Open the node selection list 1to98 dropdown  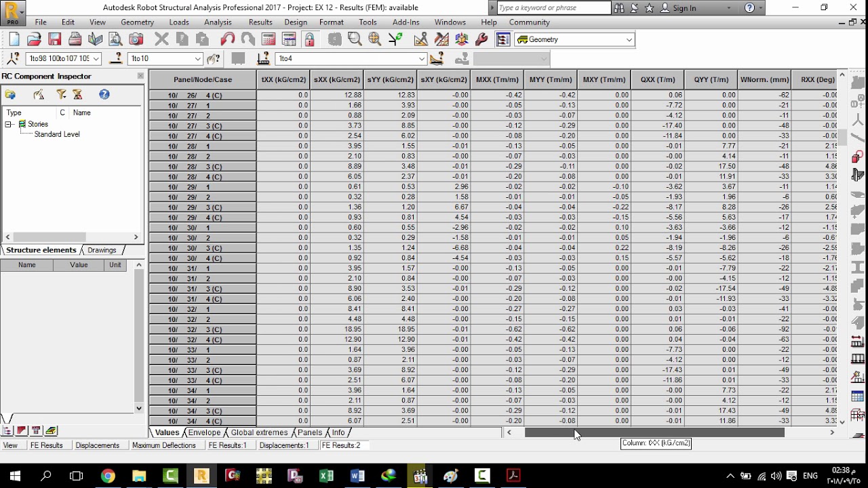click(x=96, y=59)
